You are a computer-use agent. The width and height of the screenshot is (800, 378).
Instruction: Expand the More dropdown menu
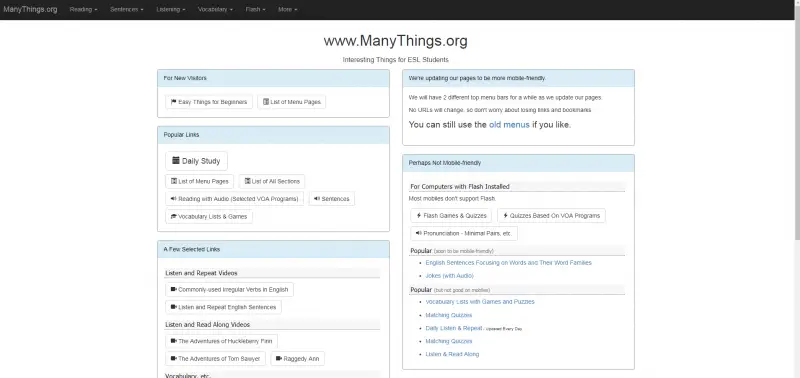tap(288, 10)
